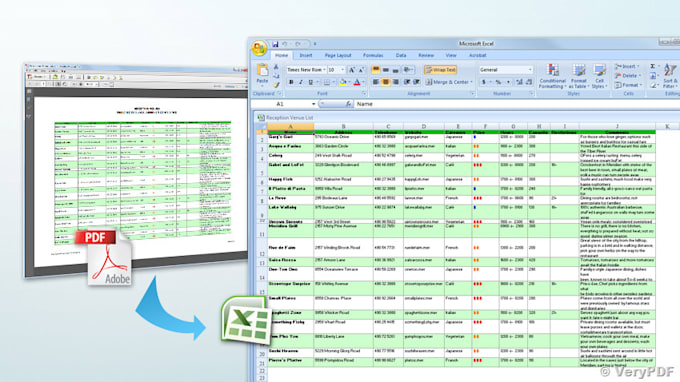
Task: Select the 'Happy Fish' cell
Action: pyautogui.click(x=291, y=181)
